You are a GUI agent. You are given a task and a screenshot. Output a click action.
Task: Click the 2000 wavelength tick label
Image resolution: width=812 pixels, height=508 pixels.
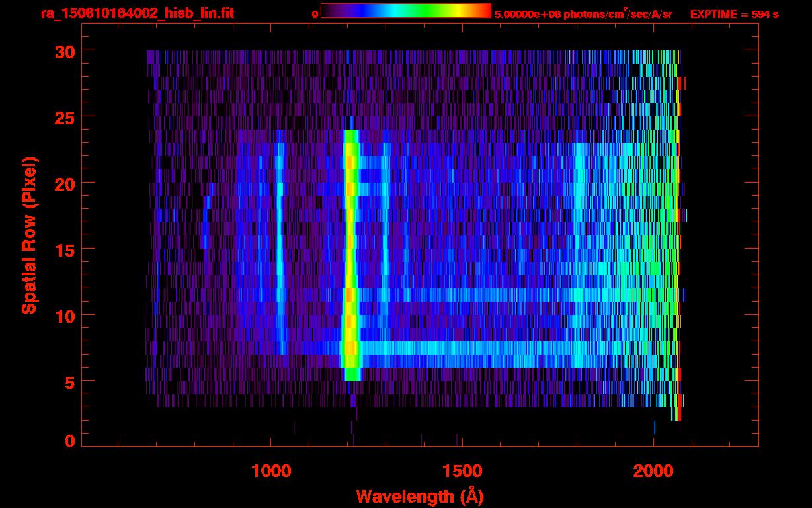653,471
